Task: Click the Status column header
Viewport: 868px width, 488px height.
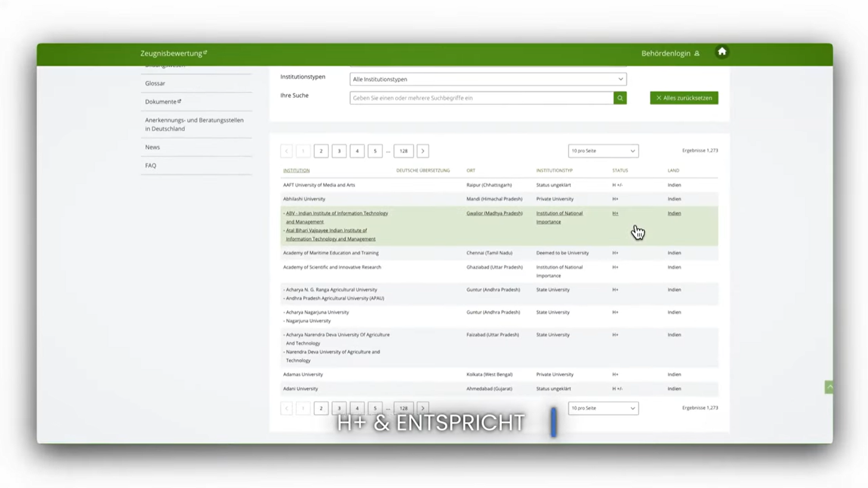Action: [x=620, y=171]
